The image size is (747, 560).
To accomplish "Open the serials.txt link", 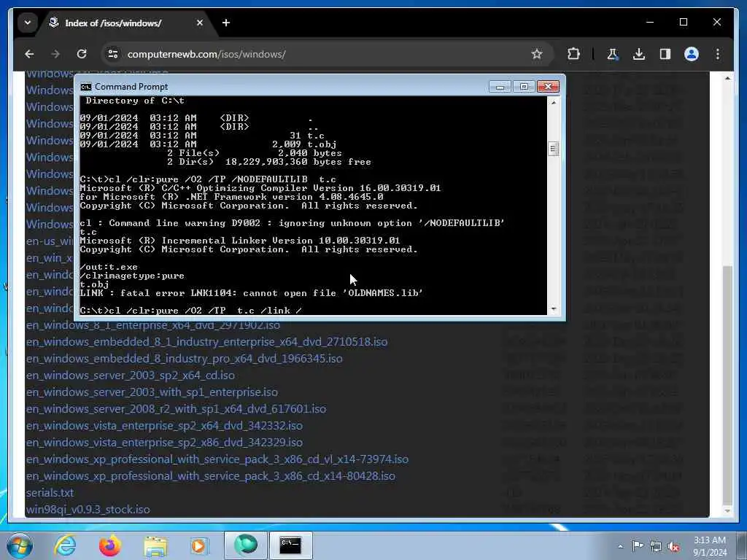I will click(50, 492).
